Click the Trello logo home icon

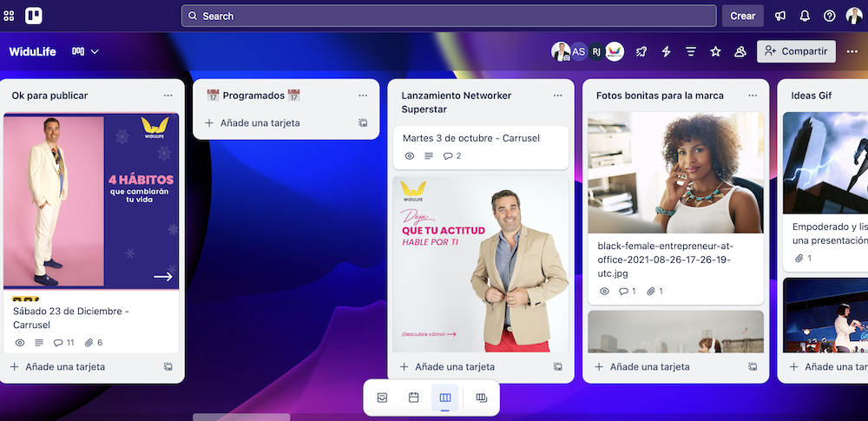34,16
